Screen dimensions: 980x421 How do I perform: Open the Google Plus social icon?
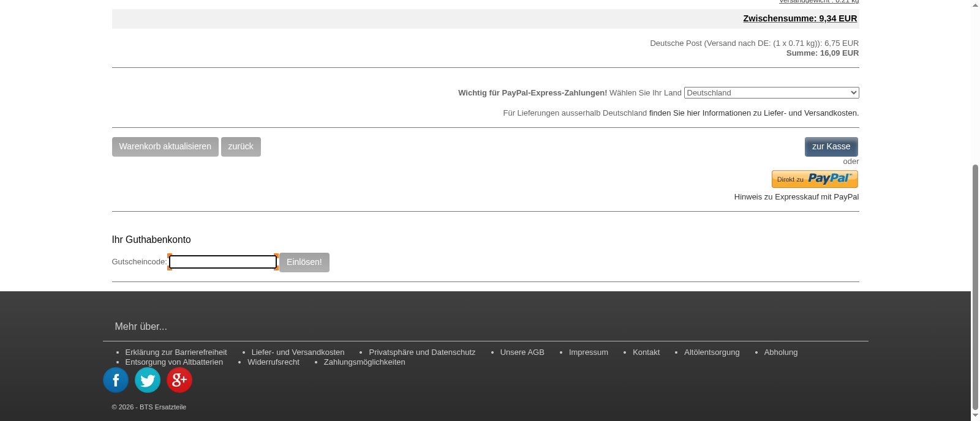[x=179, y=380]
